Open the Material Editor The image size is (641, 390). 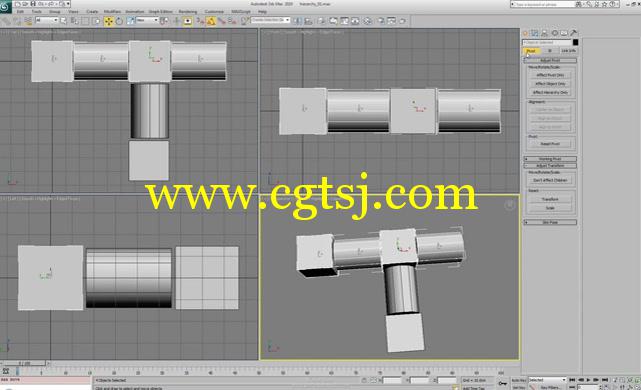368,21
